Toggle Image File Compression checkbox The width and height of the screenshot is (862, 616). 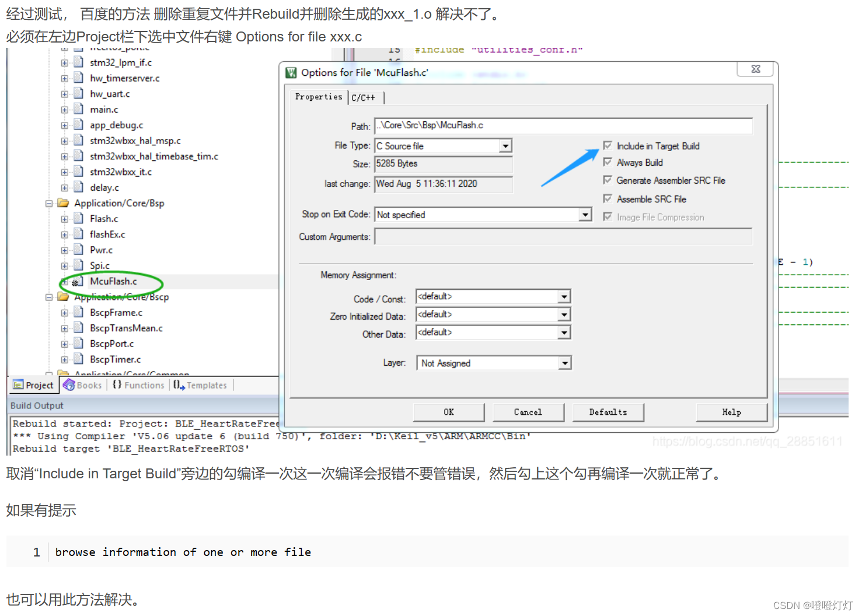(x=608, y=217)
